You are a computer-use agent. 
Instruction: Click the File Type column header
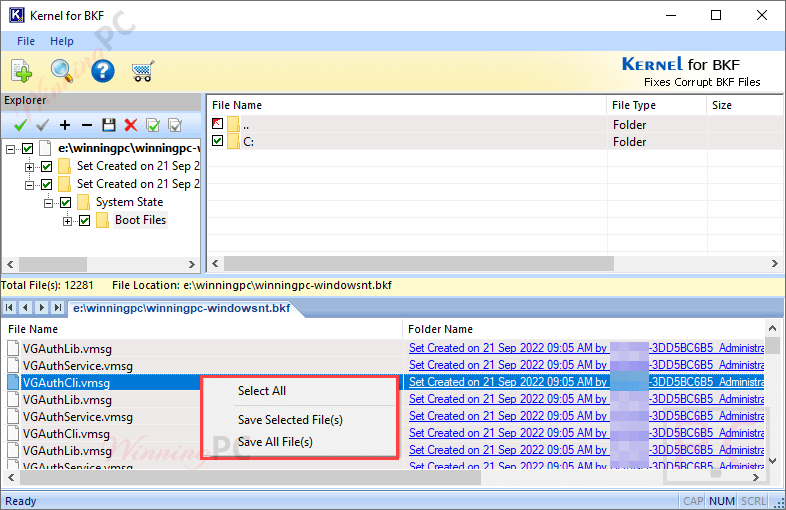[657, 105]
